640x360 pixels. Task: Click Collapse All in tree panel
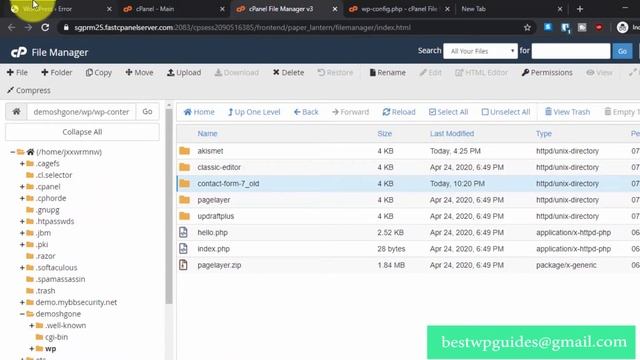point(82,132)
